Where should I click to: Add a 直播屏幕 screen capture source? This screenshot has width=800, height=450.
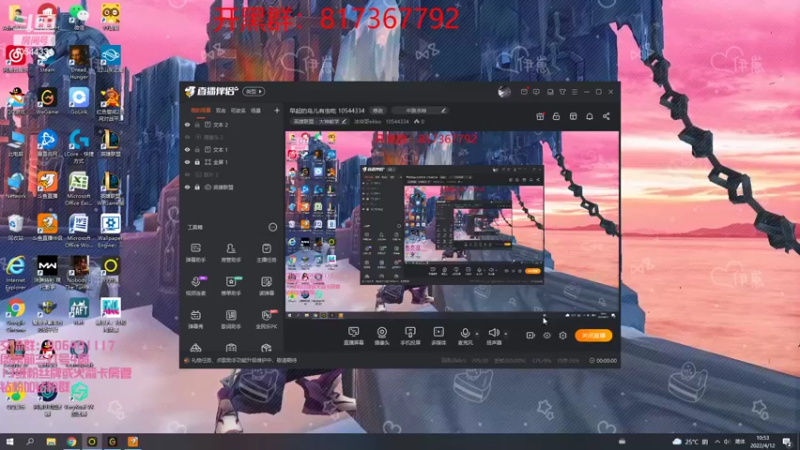pyautogui.click(x=354, y=336)
